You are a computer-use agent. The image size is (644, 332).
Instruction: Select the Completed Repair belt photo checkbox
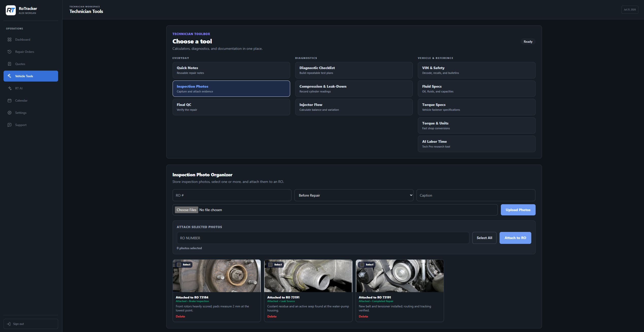click(362, 265)
